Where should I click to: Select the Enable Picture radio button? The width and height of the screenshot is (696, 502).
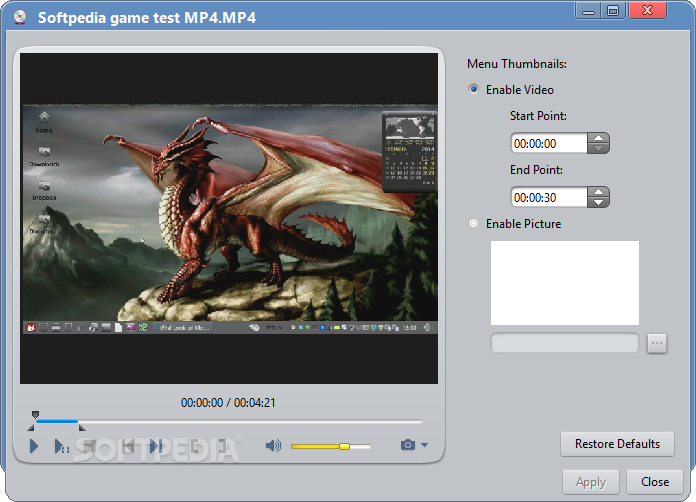pos(474,223)
